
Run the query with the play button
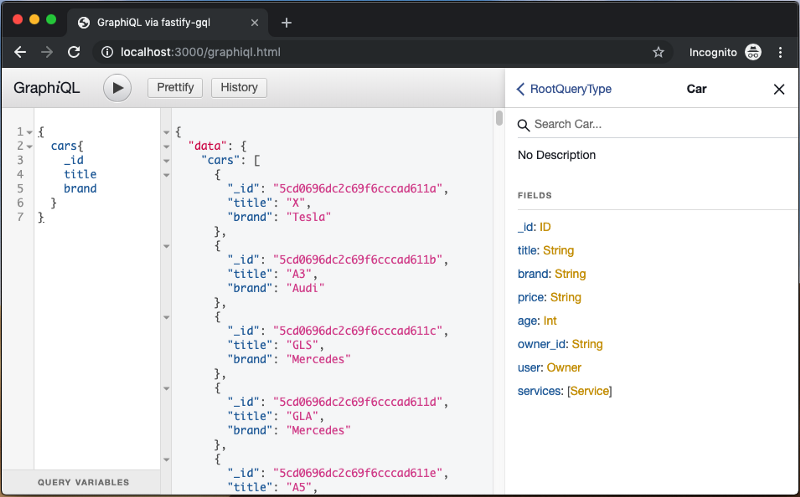118,88
